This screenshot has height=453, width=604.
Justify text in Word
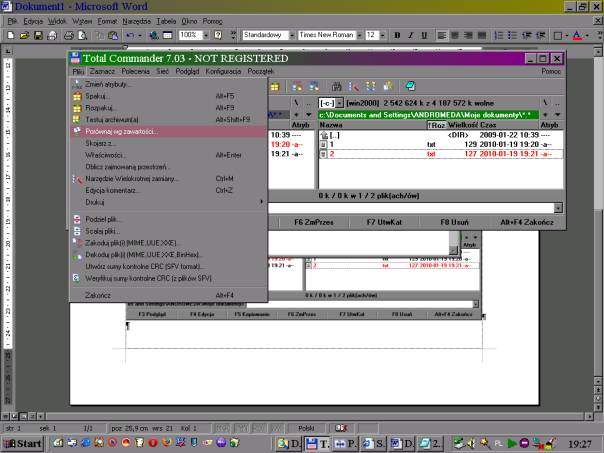[x=482, y=35]
